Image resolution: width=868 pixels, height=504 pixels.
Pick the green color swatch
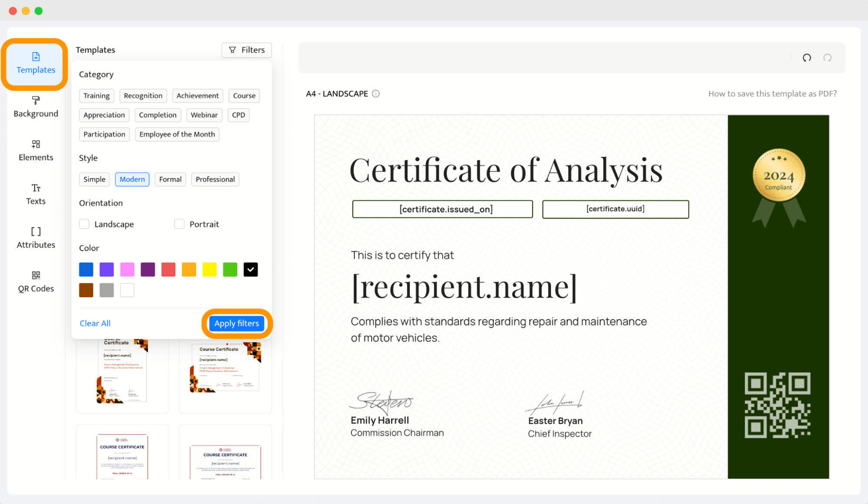point(230,269)
